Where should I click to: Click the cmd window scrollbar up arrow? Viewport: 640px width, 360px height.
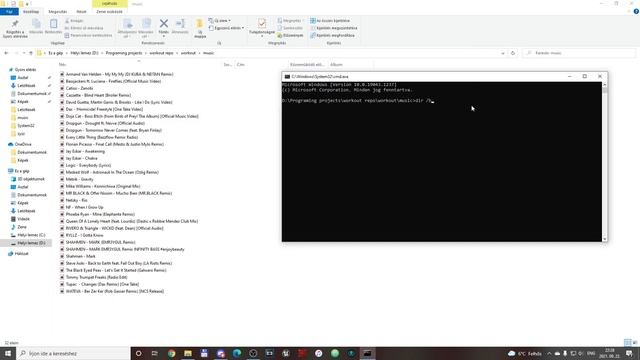[604, 84]
